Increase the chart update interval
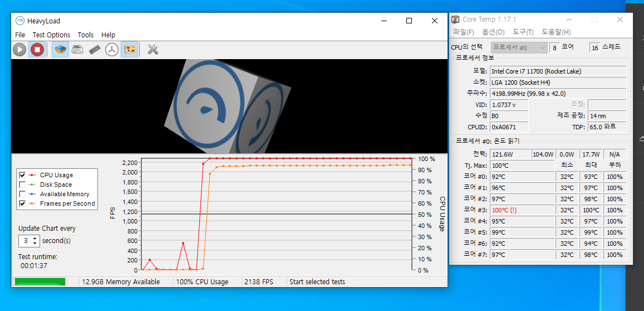Screen dimensions: 644x311 (x=35, y=238)
